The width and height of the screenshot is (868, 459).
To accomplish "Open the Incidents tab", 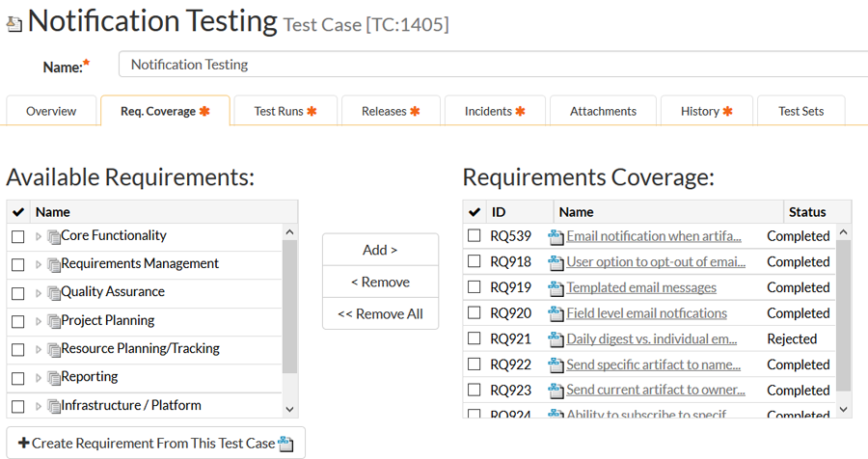I will (494, 111).
